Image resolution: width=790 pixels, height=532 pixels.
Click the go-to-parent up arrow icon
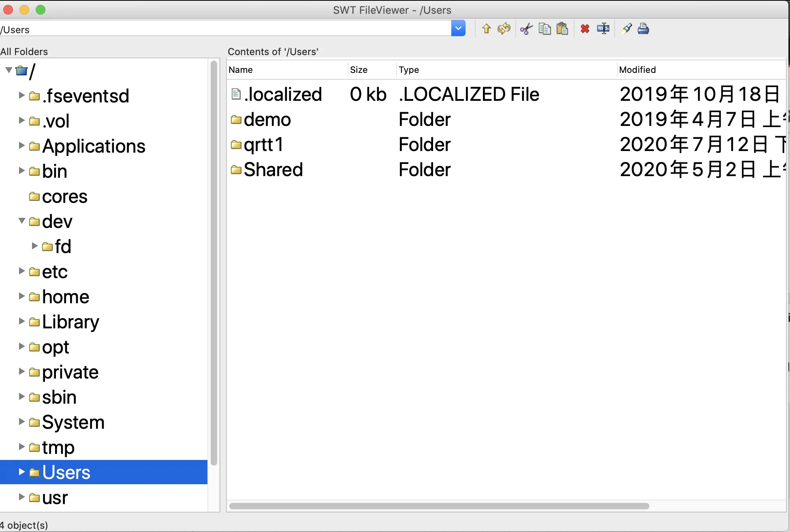coord(486,29)
